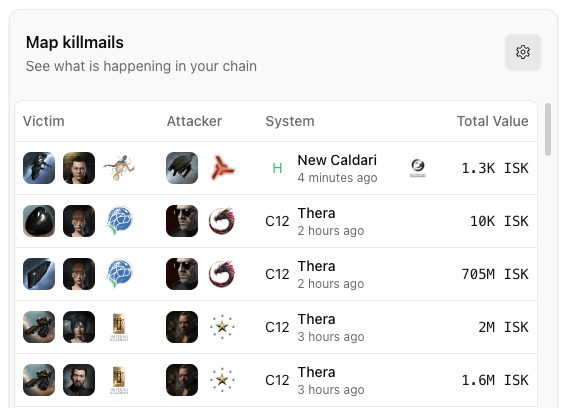Click the killmail list vertical scrollbar
The height and width of the screenshot is (408, 566).
548,129
